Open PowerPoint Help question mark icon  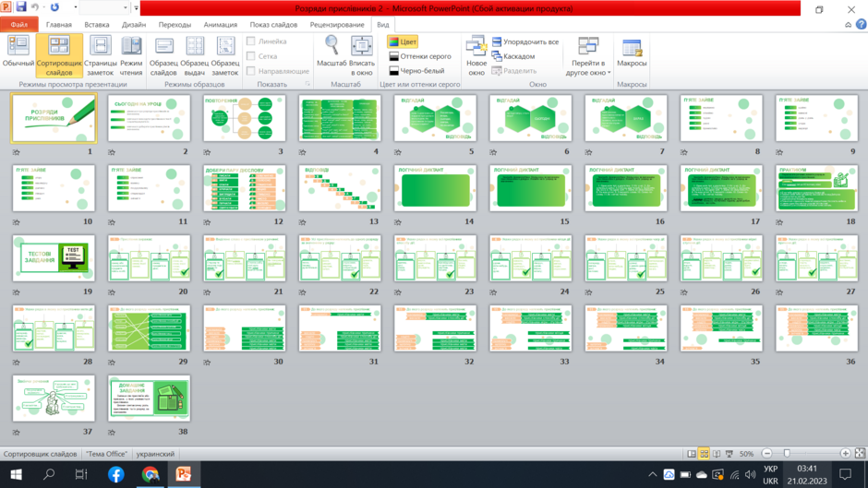click(x=861, y=24)
